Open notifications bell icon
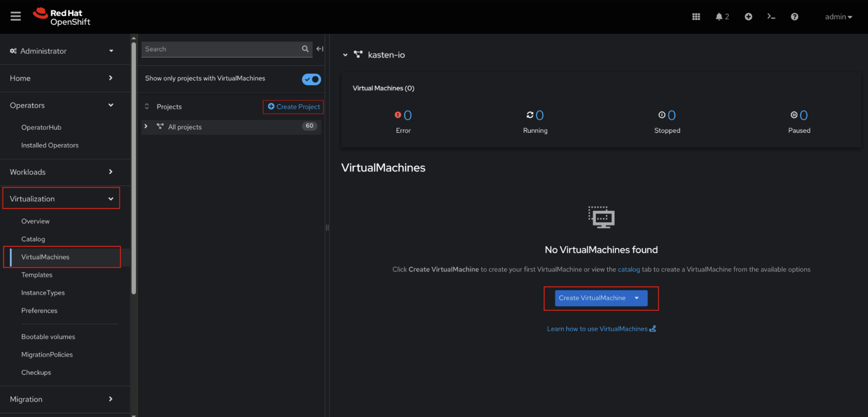Screen dimensions: 868x417 (719, 17)
